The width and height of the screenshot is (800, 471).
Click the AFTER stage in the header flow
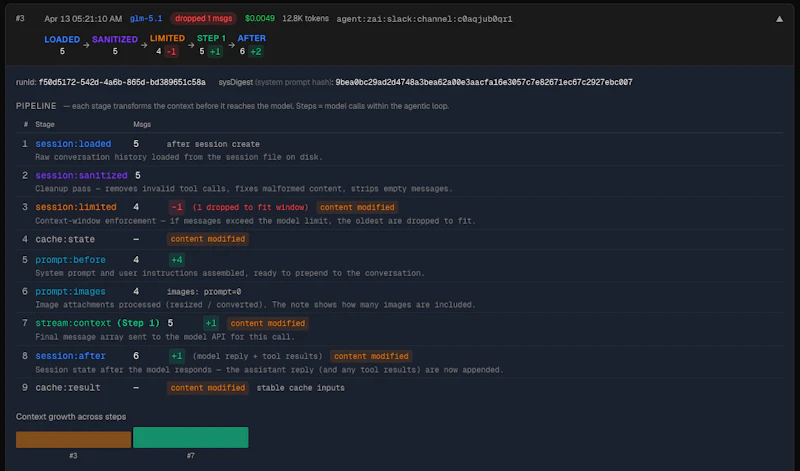[252, 38]
